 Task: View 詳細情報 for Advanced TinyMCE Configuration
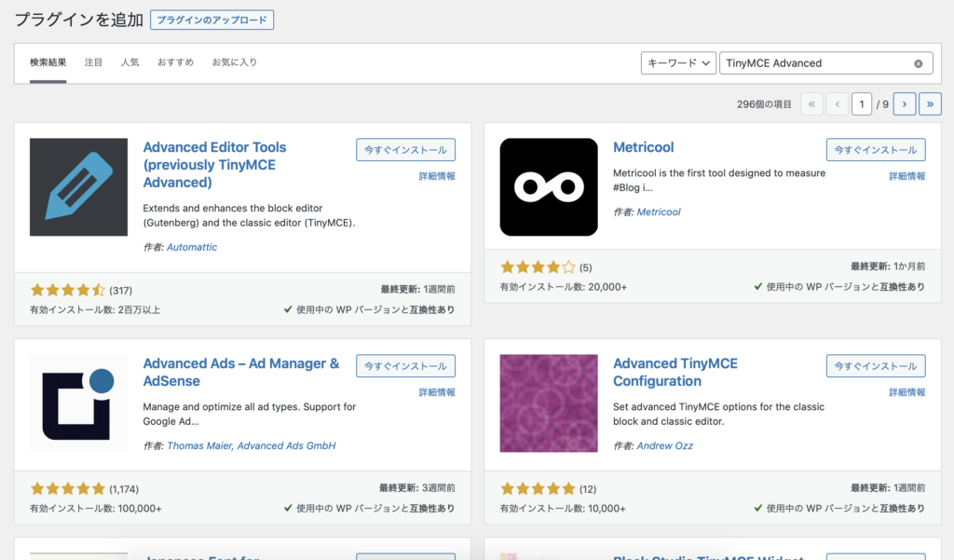click(907, 392)
